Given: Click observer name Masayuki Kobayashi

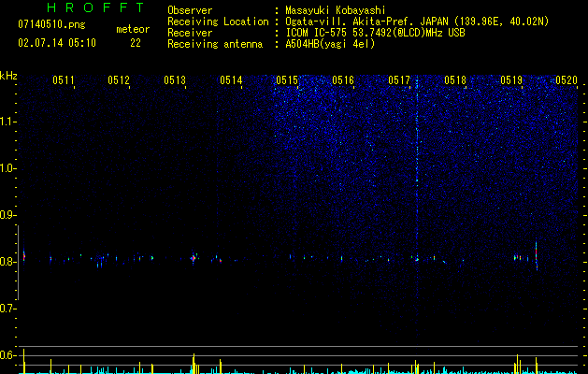Looking at the screenshot, I should click(x=336, y=10).
